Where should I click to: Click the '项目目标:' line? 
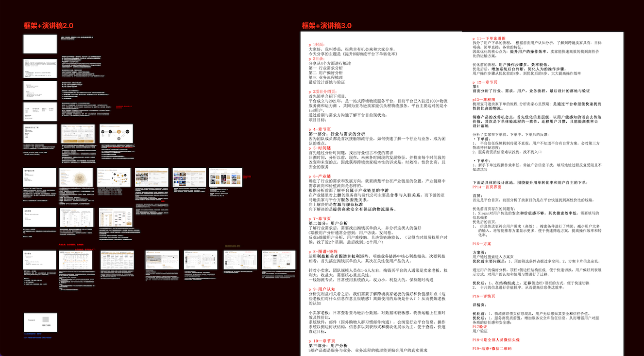[319, 120]
